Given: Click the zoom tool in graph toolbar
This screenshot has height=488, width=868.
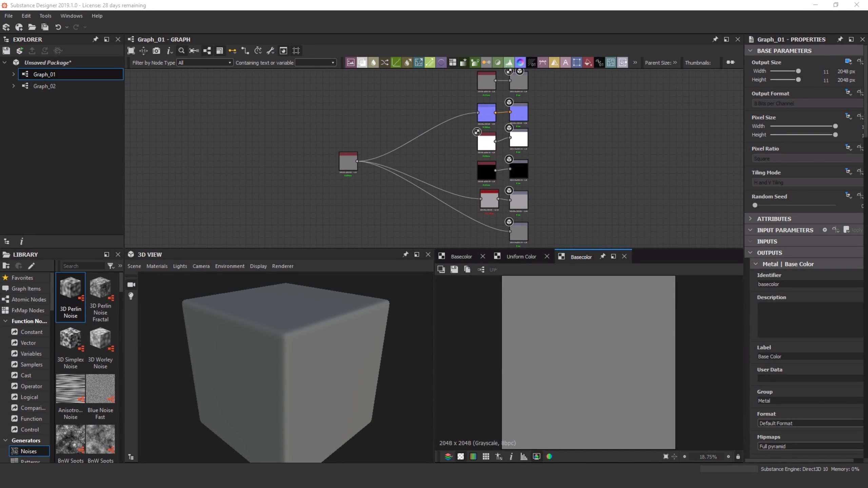Looking at the screenshot, I should coord(181,50).
